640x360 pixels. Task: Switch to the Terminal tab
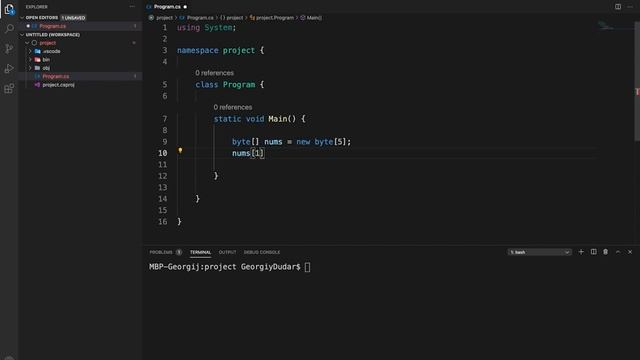click(x=200, y=252)
